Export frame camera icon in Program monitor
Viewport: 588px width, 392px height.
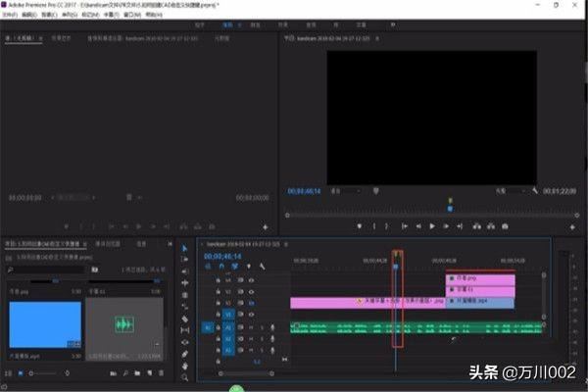505,226
